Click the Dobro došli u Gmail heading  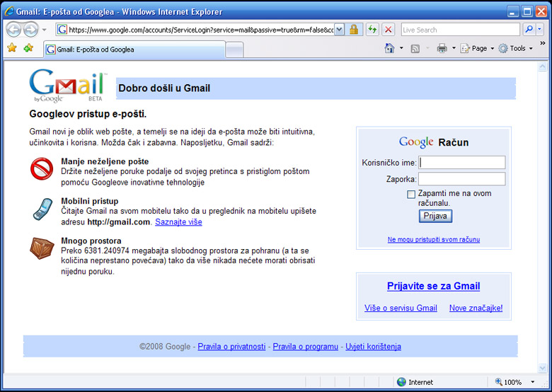164,88
